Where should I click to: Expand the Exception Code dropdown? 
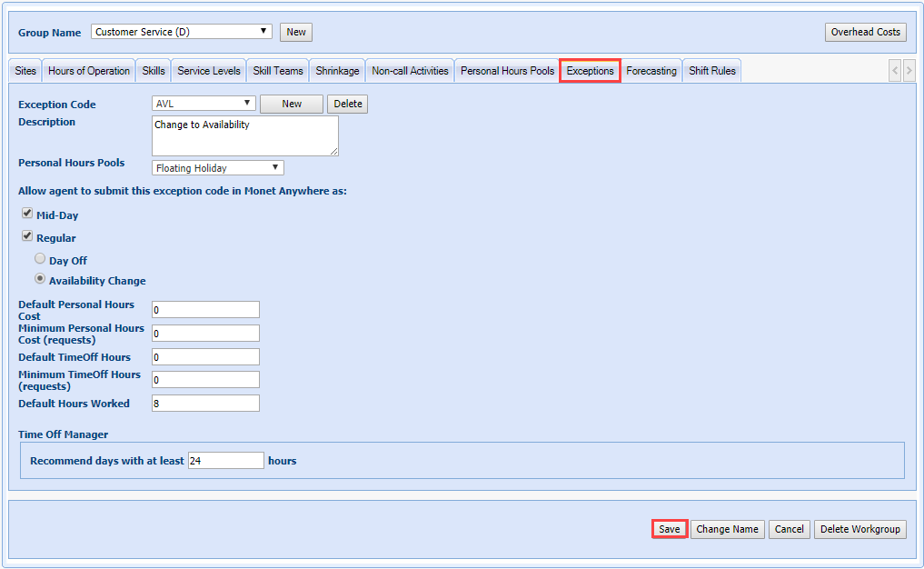point(204,104)
